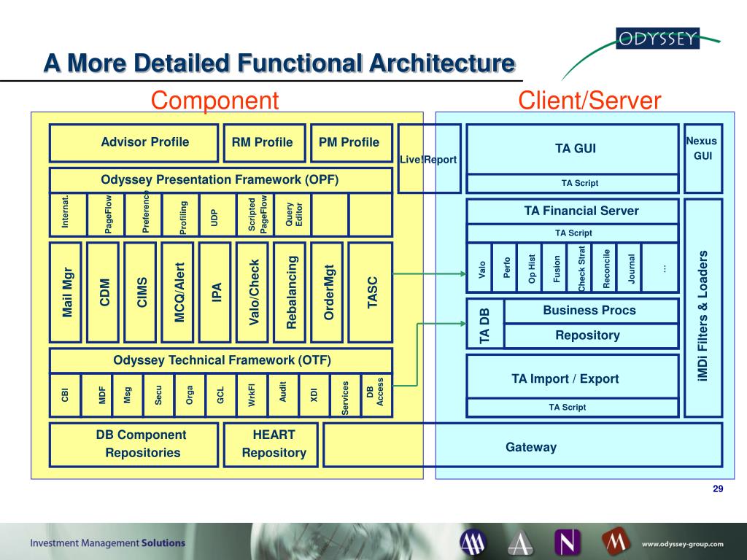
Task: Select the CIMS component box
Action: pos(140,292)
